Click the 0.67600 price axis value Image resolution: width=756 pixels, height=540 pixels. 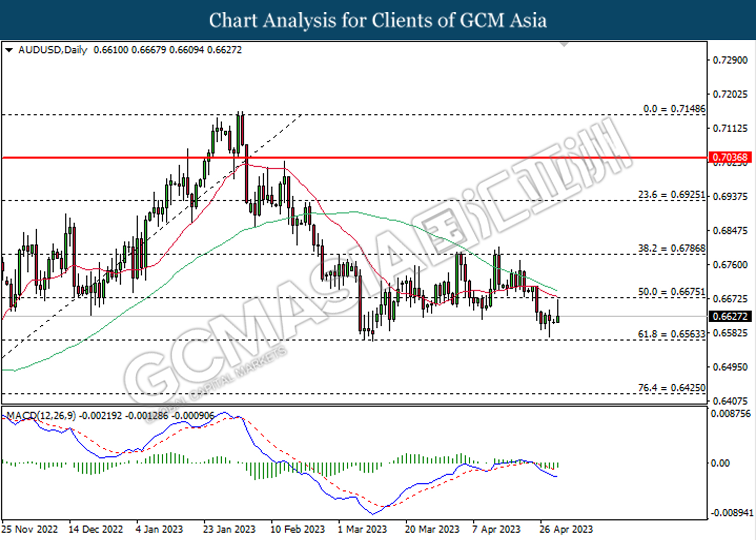pos(730,265)
